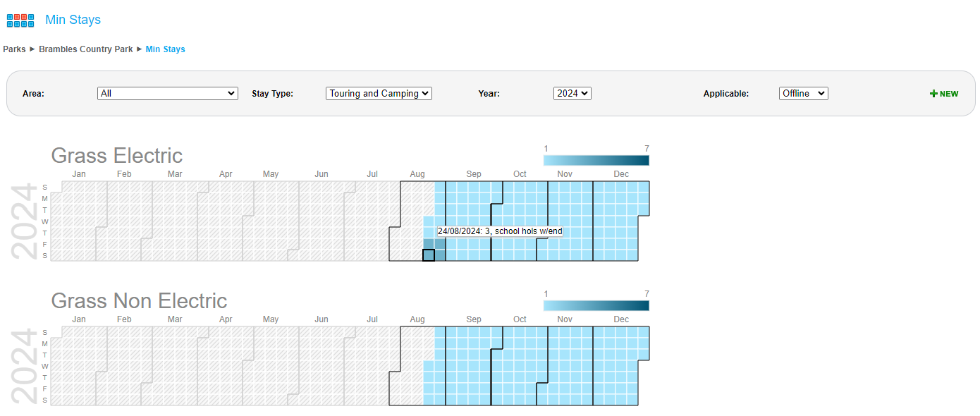The image size is (980, 416).
Task: Click the Grass Non Electric color legend
Action: 596,305
